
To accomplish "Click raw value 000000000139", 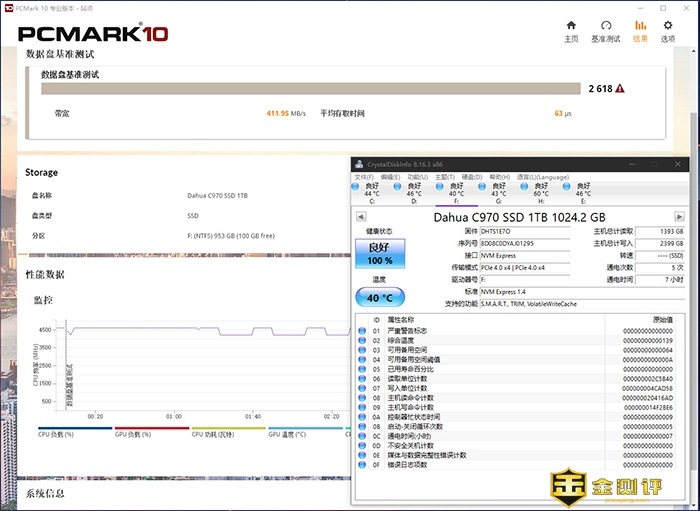I will (648, 341).
